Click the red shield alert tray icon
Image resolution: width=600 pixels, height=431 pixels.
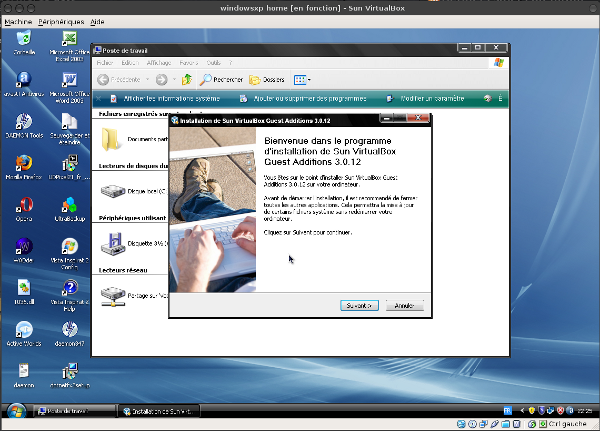561,411
